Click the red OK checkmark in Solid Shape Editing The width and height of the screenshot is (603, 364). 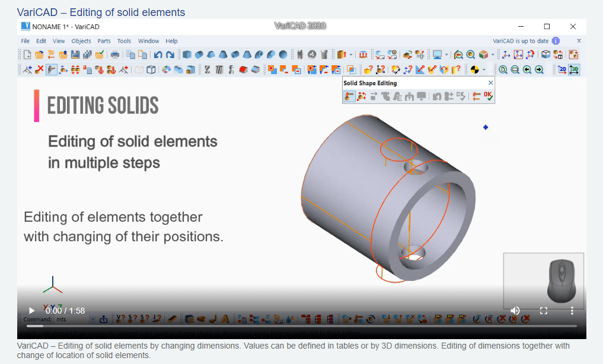click(x=489, y=95)
